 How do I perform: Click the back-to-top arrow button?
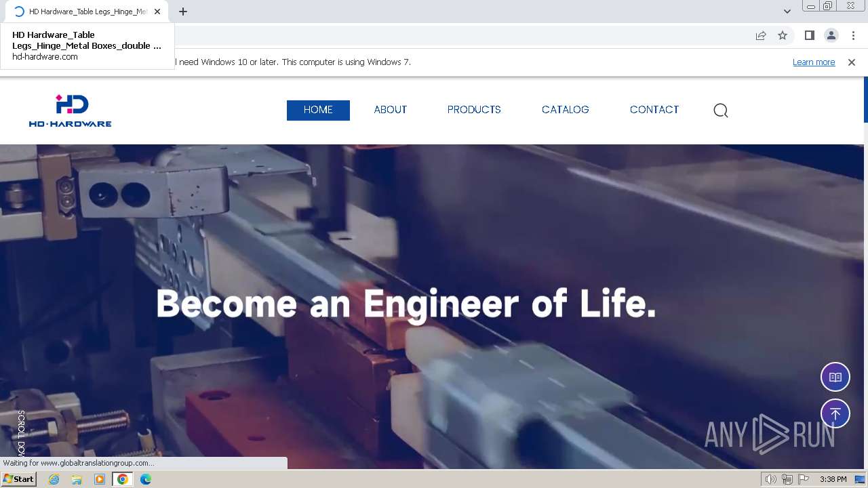coord(835,413)
